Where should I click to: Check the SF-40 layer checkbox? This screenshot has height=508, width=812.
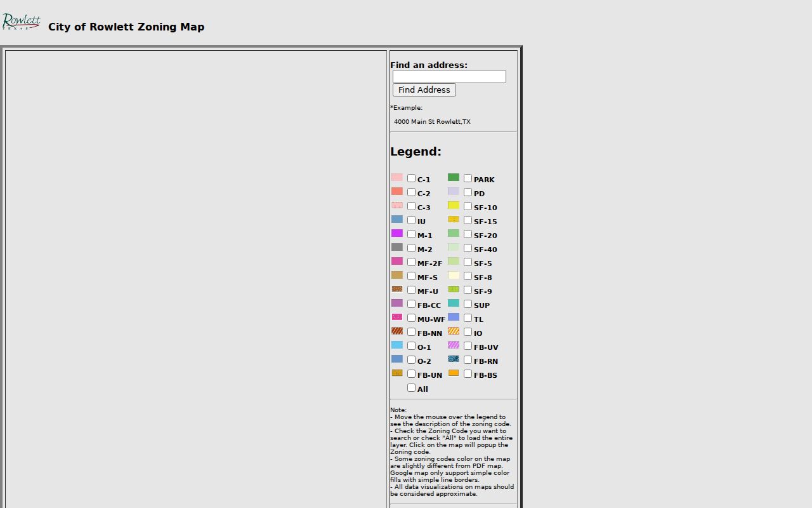coord(468,248)
